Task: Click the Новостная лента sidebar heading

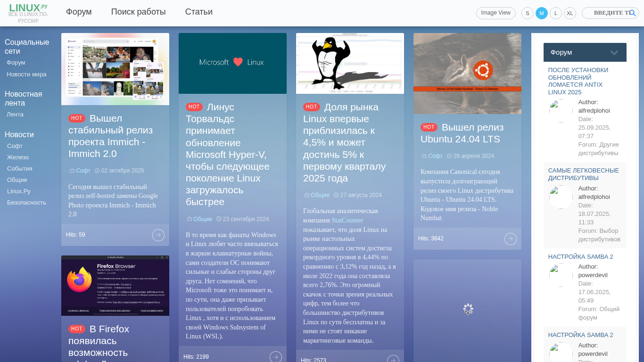Action: coord(24,99)
